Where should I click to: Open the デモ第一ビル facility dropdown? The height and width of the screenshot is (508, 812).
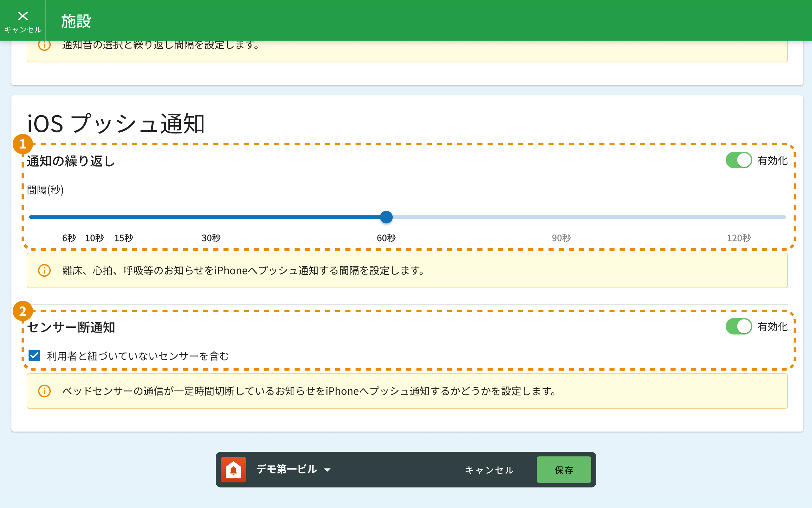286,469
